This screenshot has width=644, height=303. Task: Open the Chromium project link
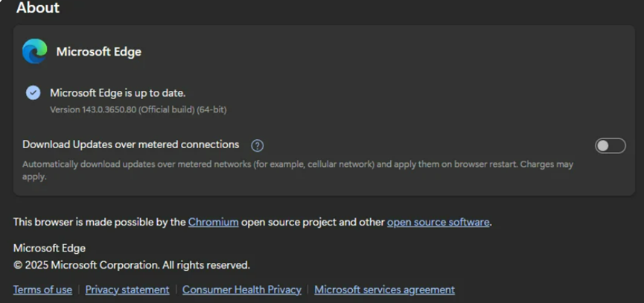213,222
